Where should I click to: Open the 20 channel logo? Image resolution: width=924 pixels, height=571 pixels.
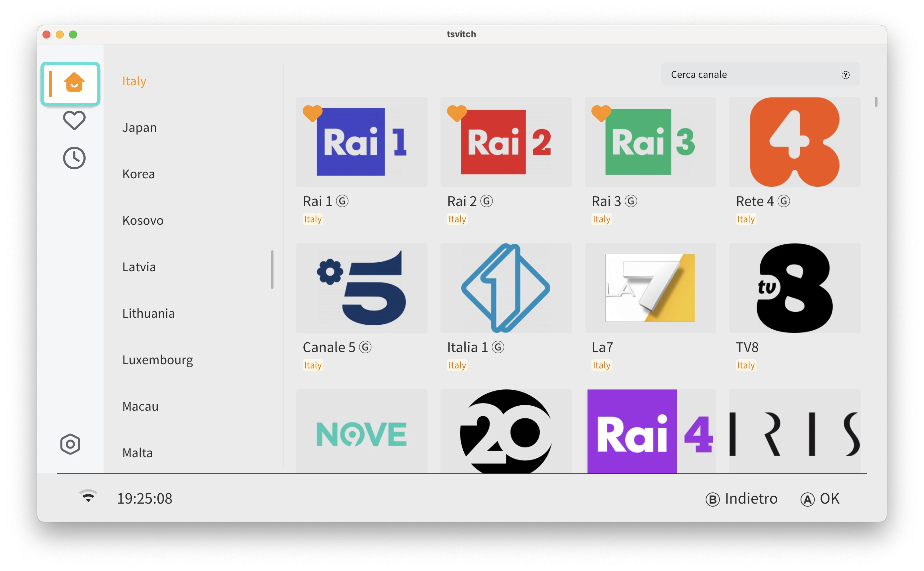pos(506,431)
